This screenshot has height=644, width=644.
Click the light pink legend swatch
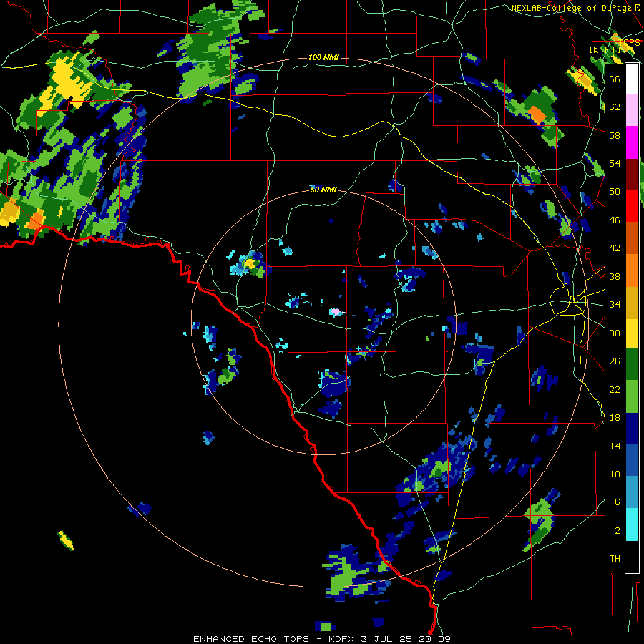pos(632,109)
